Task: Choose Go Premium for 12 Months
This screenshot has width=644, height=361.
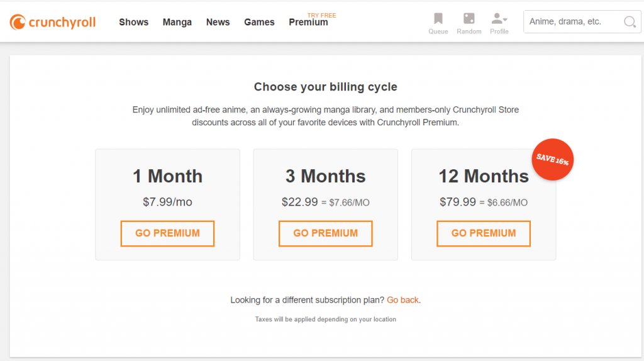Action: (x=484, y=233)
